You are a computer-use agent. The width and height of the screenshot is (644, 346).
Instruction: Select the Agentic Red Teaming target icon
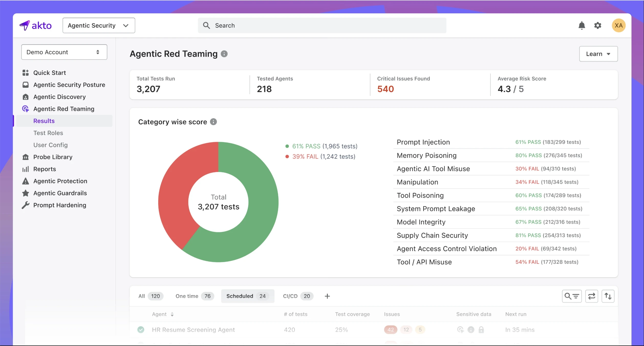click(25, 109)
